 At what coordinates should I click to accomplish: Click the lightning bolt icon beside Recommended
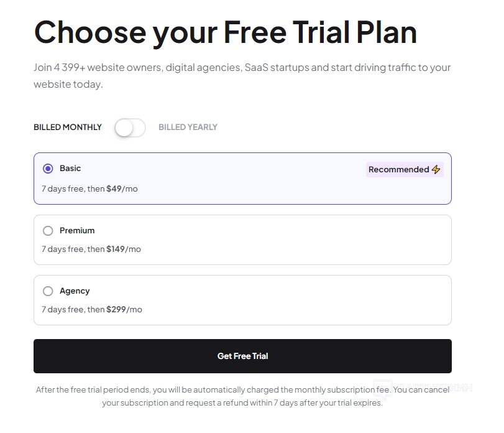pos(436,170)
